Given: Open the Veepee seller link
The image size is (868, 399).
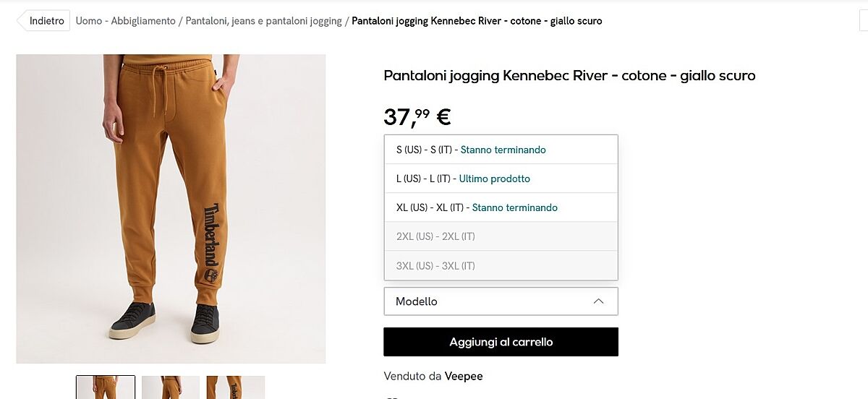Looking at the screenshot, I should coord(464,376).
